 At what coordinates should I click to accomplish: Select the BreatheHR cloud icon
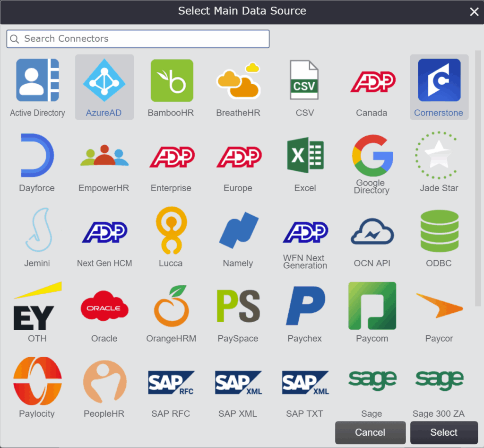(x=238, y=80)
